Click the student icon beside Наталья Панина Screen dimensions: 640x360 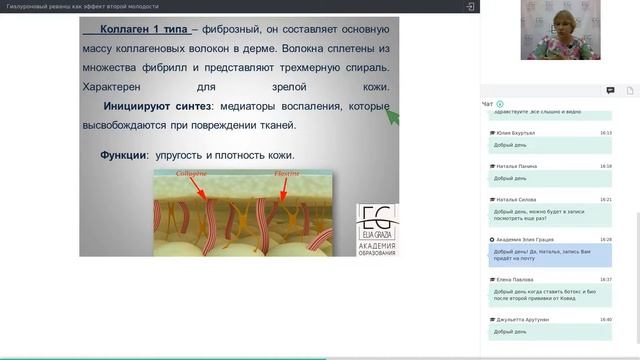tap(492, 167)
